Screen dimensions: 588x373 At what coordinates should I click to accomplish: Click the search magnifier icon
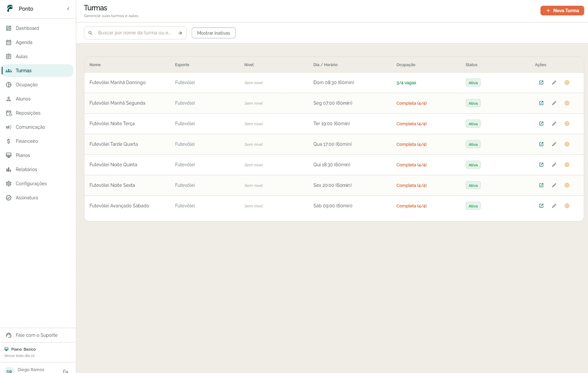click(90, 33)
